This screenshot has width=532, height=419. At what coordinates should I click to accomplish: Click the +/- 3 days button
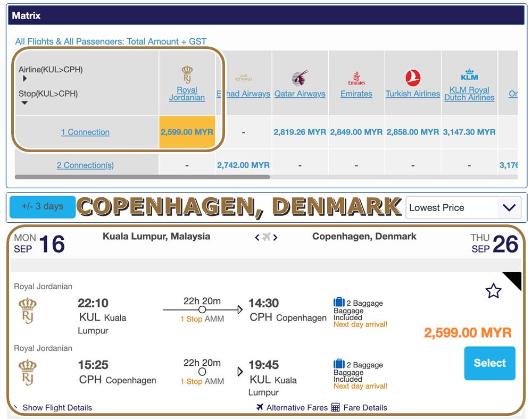[43, 207]
